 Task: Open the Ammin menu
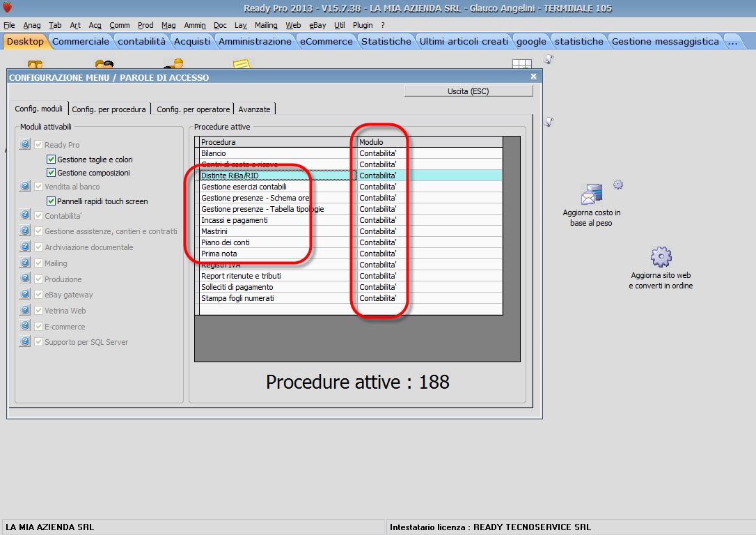point(195,25)
